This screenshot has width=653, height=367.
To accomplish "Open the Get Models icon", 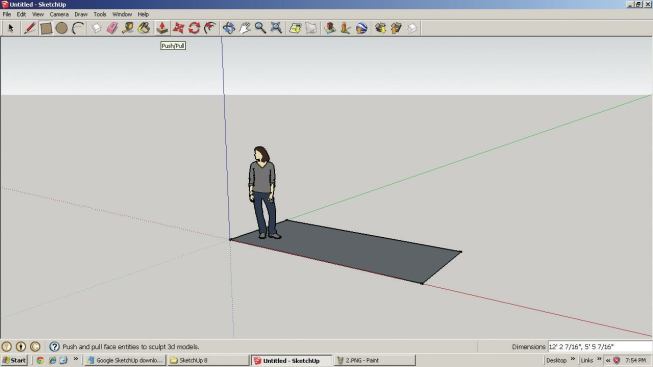I will coord(380,28).
